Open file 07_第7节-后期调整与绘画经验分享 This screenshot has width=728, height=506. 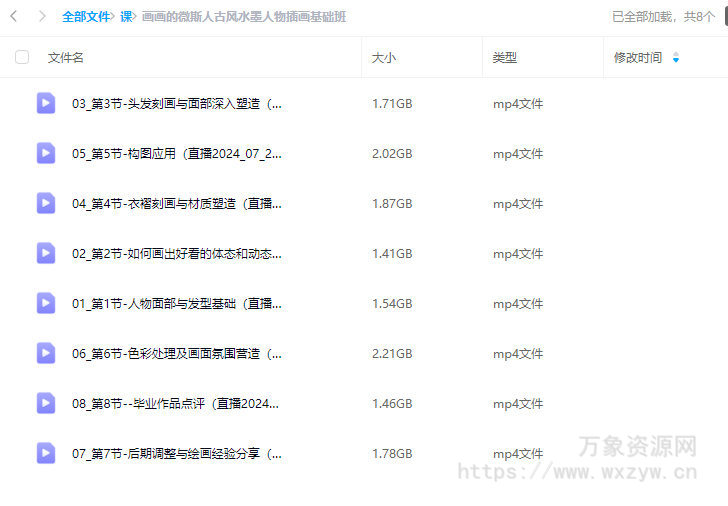click(177, 454)
